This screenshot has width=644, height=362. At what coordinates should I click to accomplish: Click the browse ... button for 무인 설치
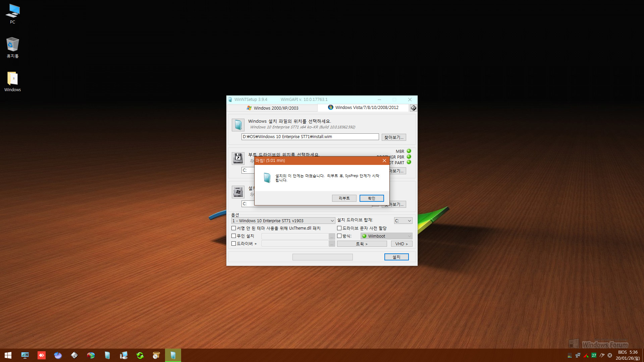tap(332, 236)
